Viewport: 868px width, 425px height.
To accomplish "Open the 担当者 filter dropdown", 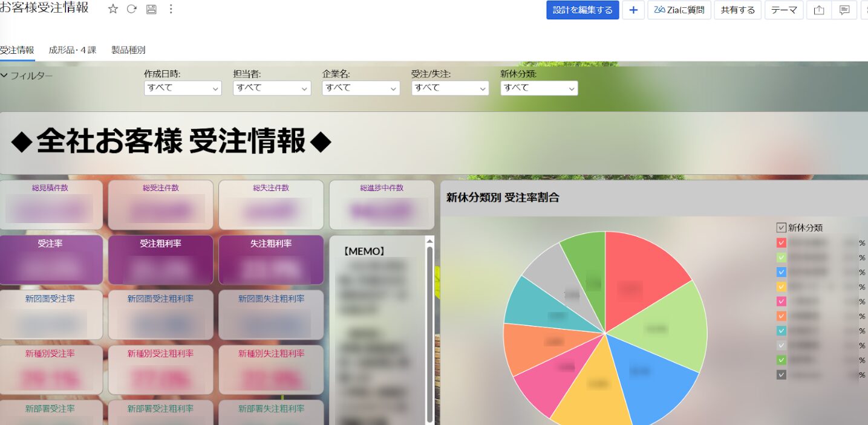I will pos(272,88).
